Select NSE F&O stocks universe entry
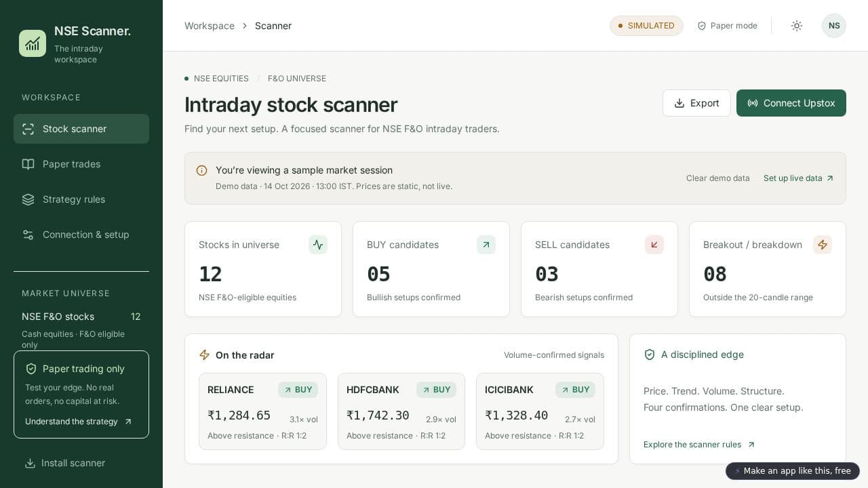 [x=81, y=317]
